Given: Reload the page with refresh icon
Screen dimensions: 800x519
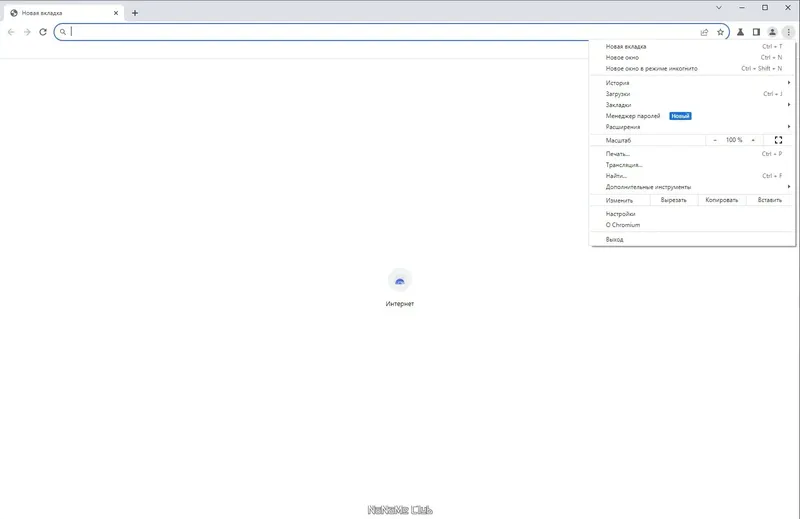Looking at the screenshot, I should (x=43, y=32).
